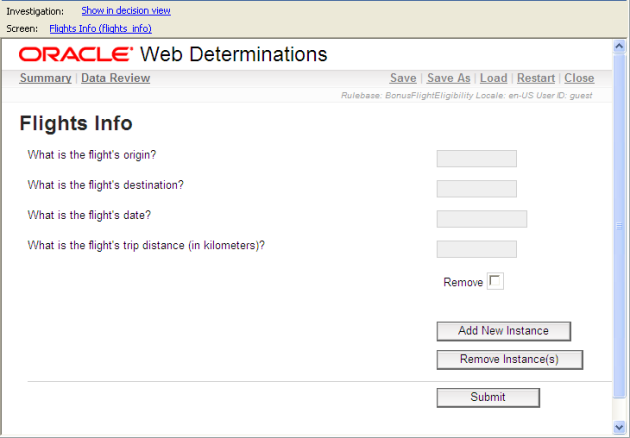Tick the Remove checkbox
The image size is (630, 438).
(x=495, y=281)
